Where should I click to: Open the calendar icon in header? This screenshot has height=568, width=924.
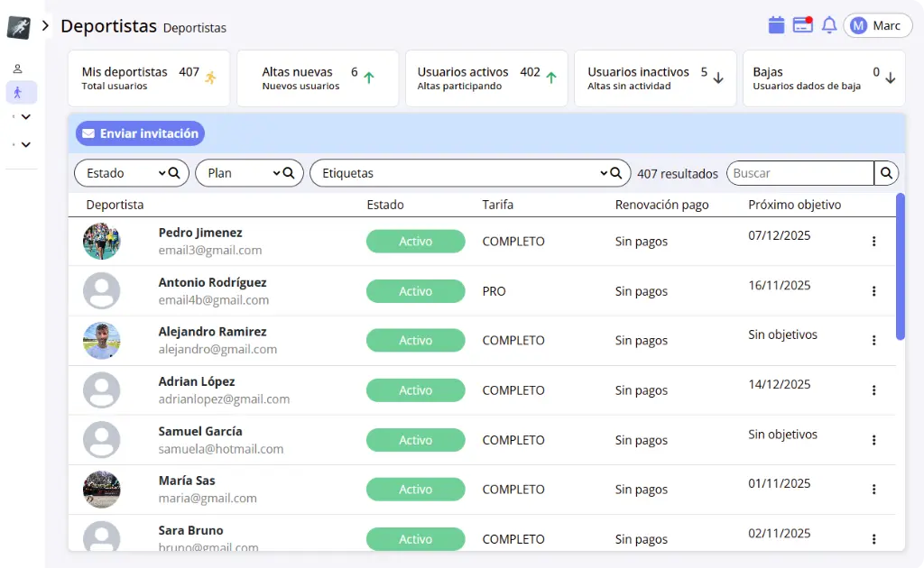pyautogui.click(x=776, y=25)
